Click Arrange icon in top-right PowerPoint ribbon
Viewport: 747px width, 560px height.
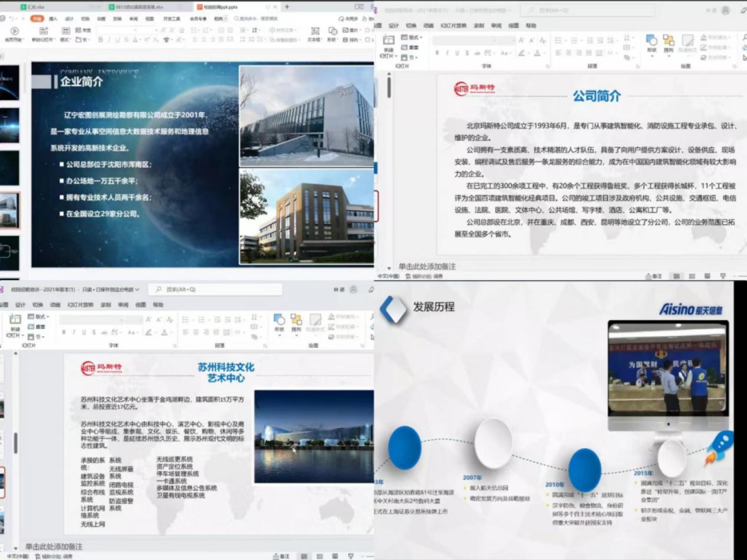(x=668, y=41)
